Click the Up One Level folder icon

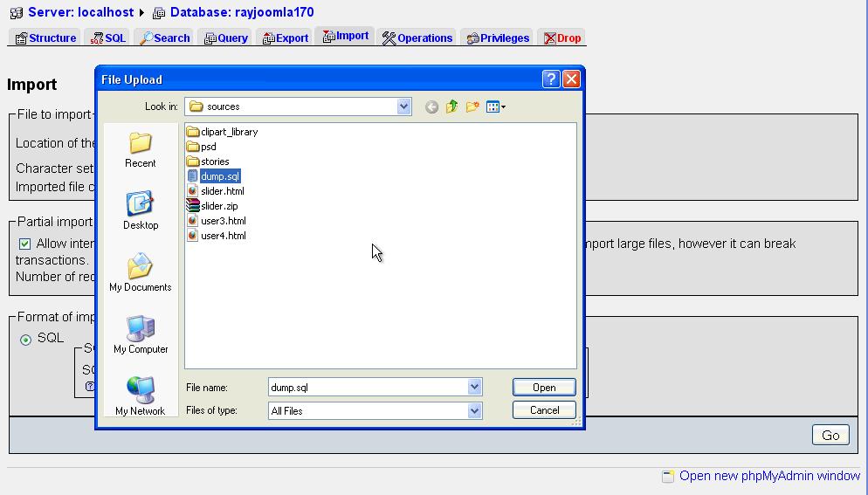[x=451, y=107]
